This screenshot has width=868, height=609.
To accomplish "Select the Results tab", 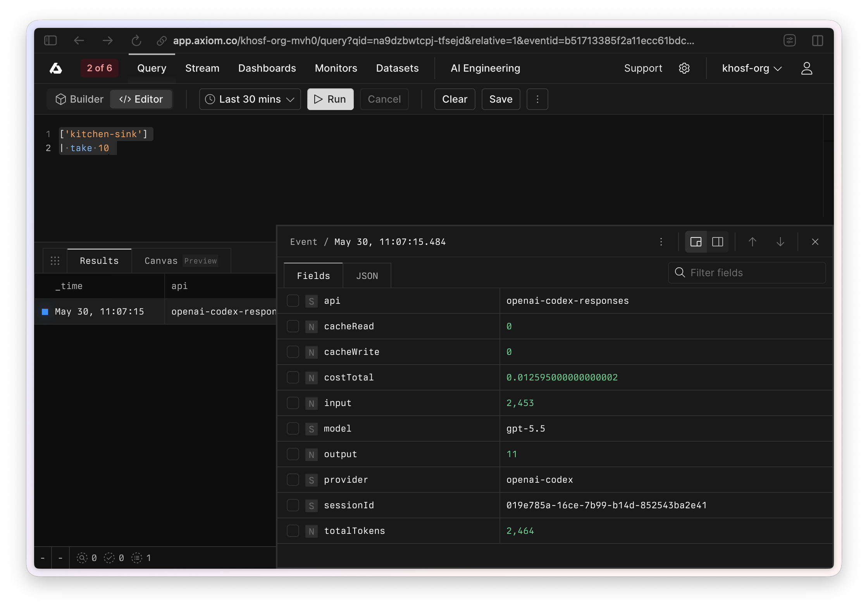I will click(99, 261).
